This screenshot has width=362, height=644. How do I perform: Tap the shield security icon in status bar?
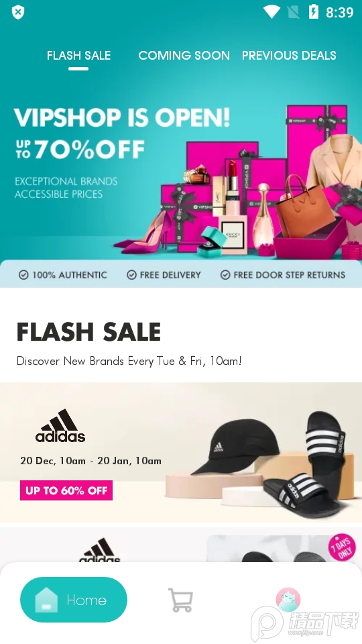coord(18,12)
